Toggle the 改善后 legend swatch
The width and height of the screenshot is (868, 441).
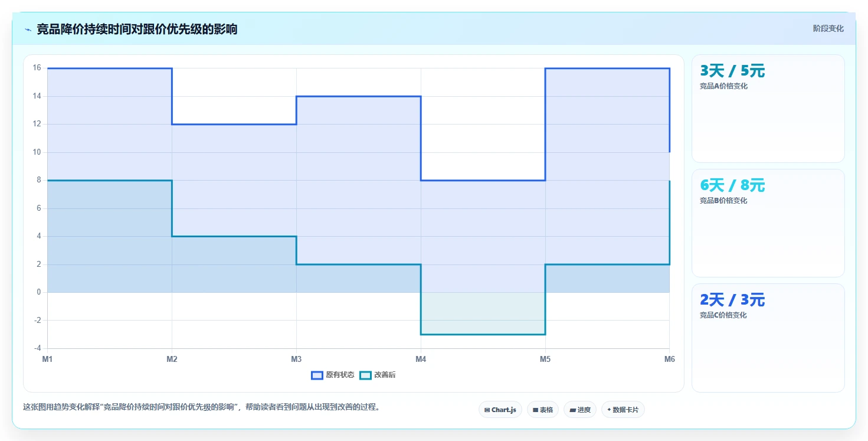[365, 375]
